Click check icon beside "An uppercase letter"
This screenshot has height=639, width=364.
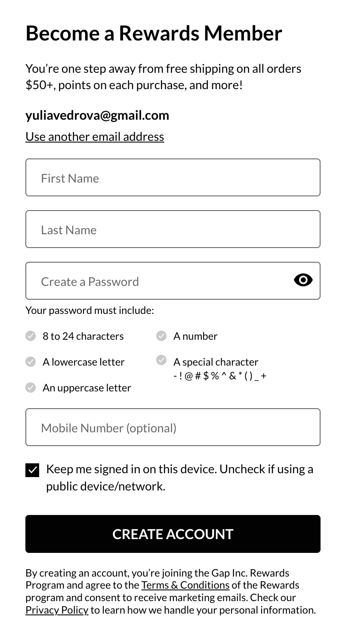31,388
